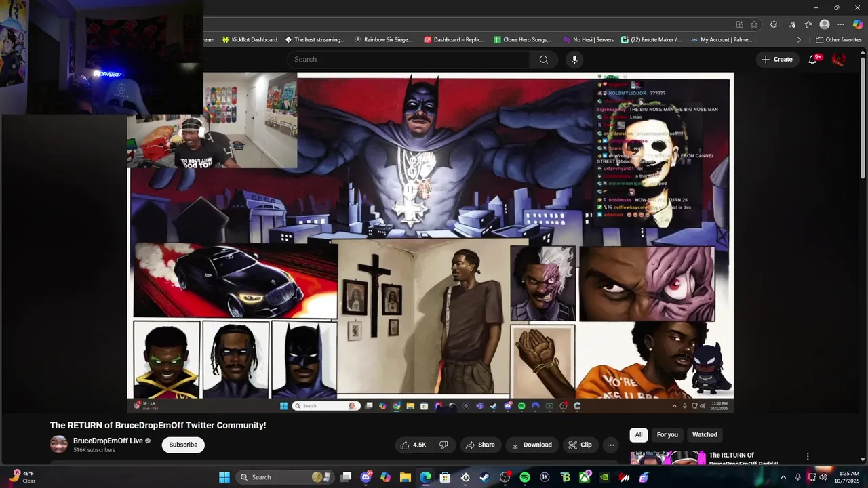868x488 pixels.
Task: Open Clone Hero Songs bookmark
Action: point(523,40)
